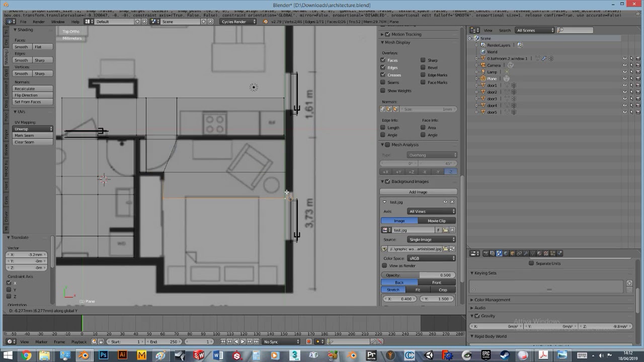This screenshot has height=362, width=644.
Task: Adjust the background image Opacity slider
Action: coord(419,275)
